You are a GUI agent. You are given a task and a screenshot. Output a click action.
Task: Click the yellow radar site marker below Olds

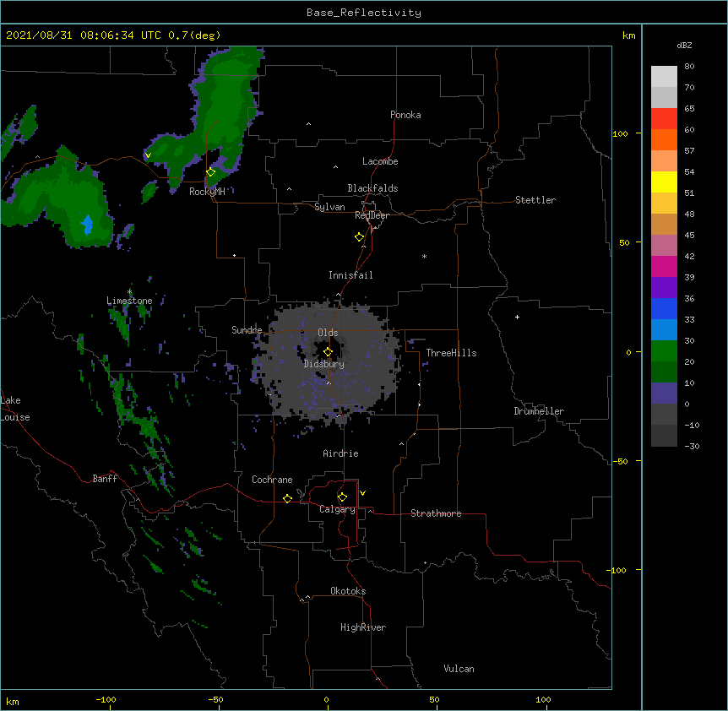coord(328,352)
